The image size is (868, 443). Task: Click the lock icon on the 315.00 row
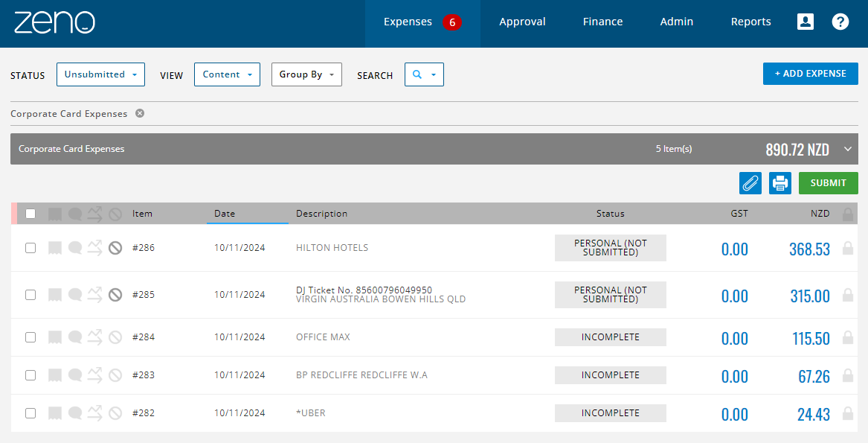[x=847, y=295]
